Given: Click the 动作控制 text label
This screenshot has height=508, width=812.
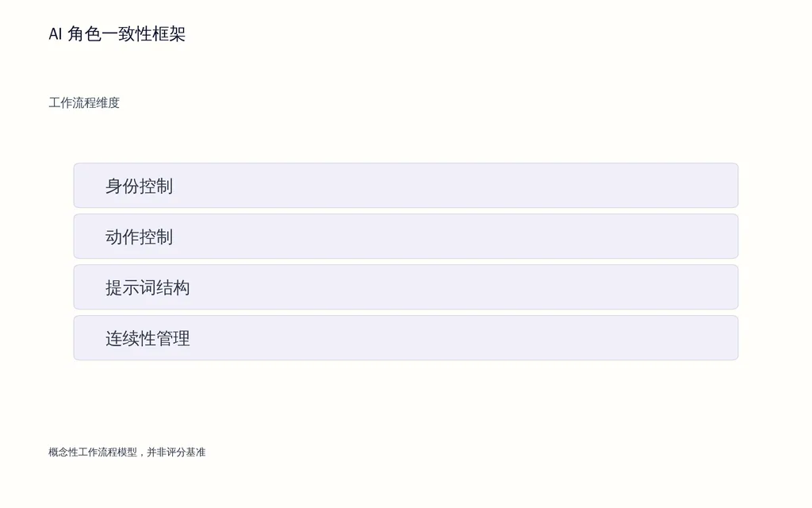Looking at the screenshot, I should (140, 237).
